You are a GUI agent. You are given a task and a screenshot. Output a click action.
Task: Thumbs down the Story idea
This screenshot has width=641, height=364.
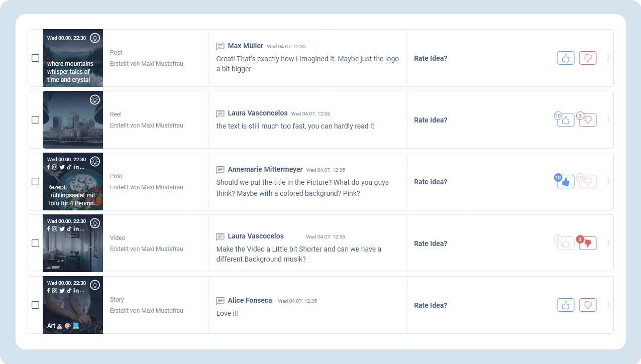pos(588,305)
